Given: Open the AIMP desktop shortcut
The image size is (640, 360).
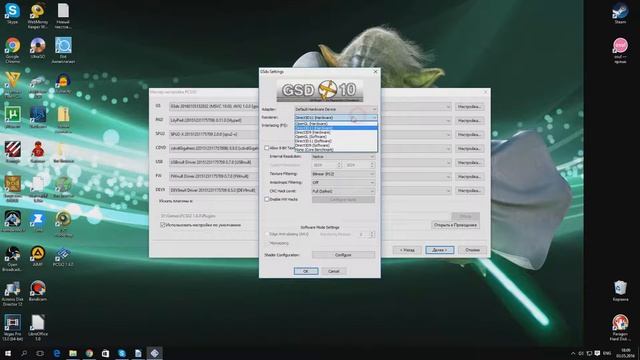Looking at the screenshot, I should (x=38, y=256).
